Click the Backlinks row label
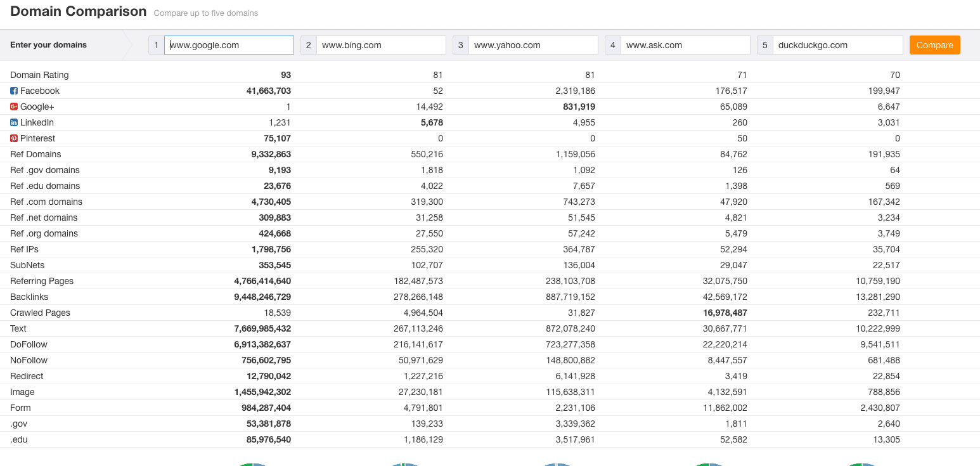980x466 pixels. click(x=29, y=297)
